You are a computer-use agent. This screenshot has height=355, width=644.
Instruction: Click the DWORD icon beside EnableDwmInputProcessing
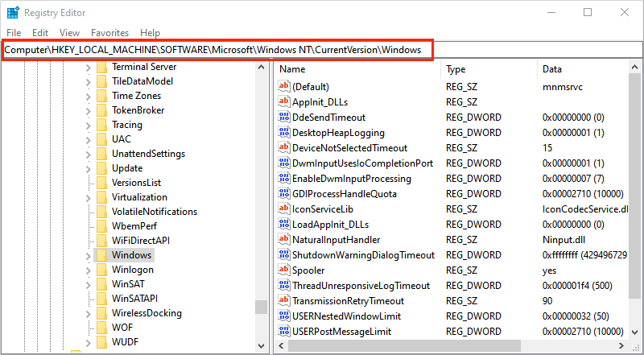click(x=284, y=179)
